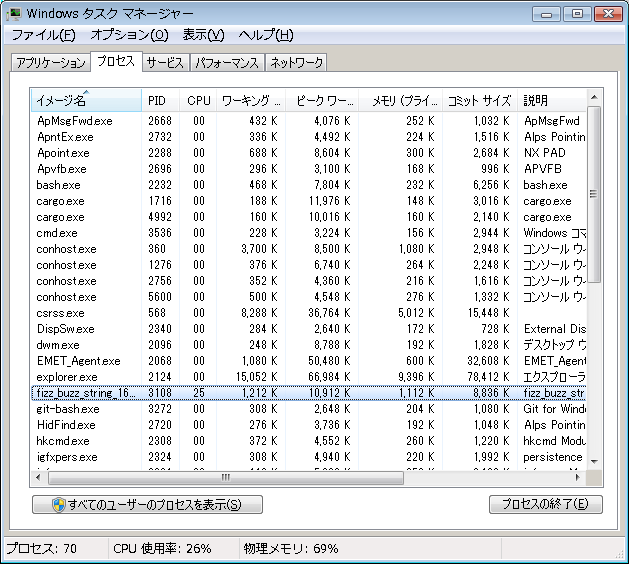Viewport: 629px width, 564px height.
Task: Select the fizz_buzz_string_16... process row
Action: tap(308, 393)
